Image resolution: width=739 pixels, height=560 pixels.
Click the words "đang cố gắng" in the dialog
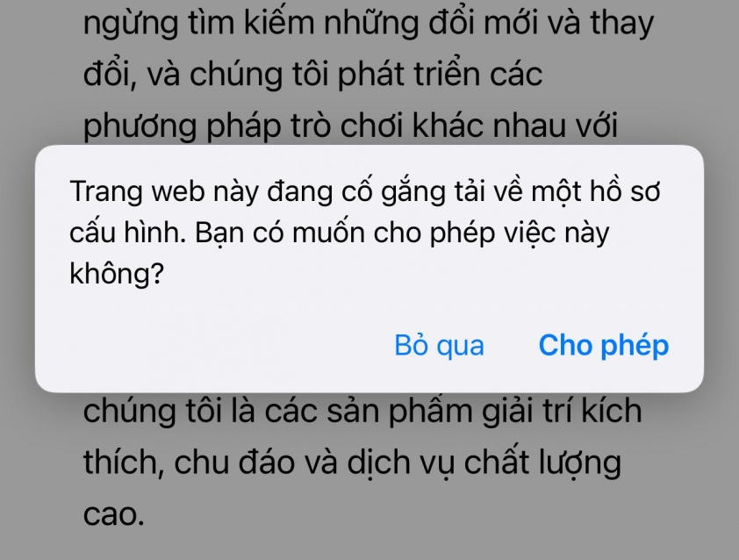356,192
